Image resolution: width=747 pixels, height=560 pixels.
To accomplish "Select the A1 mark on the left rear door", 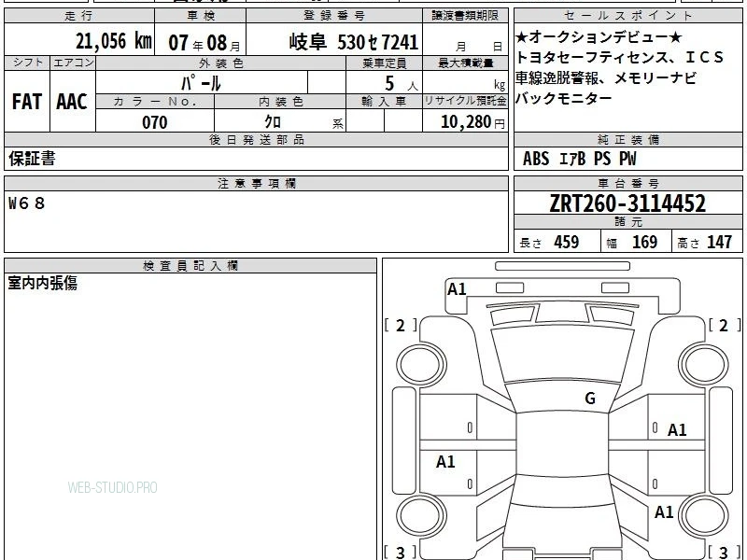I will 445,461.
